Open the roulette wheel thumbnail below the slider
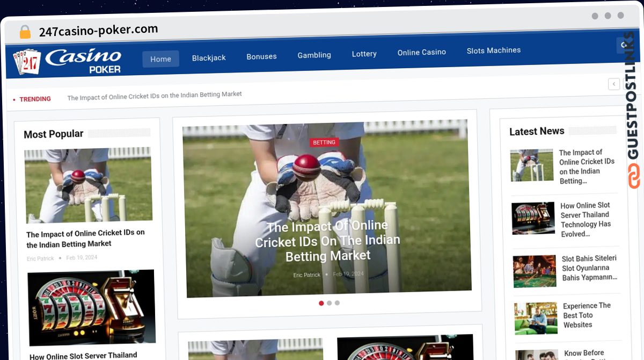 [405, 347]
